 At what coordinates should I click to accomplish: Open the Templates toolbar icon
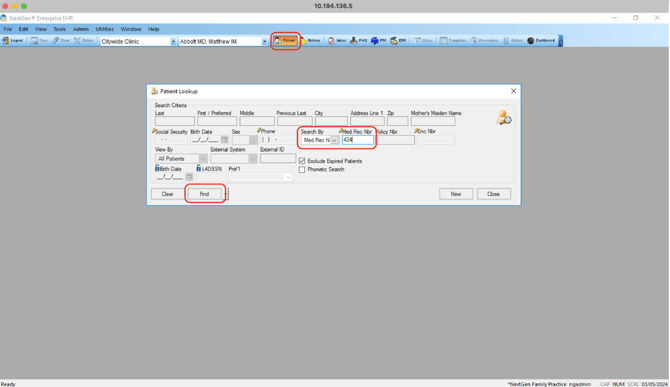tap(453, 41)
